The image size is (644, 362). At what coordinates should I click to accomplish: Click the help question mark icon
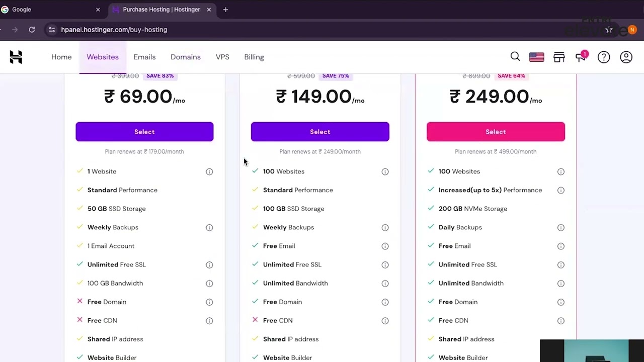point(604,57)
